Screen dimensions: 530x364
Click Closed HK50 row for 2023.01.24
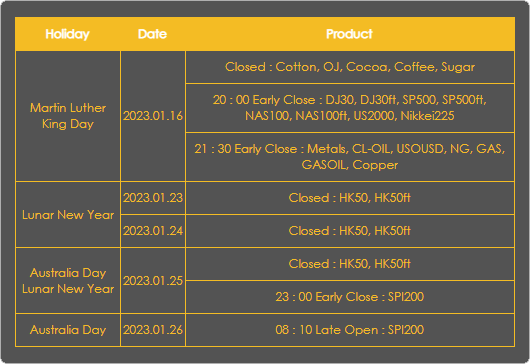350,231
